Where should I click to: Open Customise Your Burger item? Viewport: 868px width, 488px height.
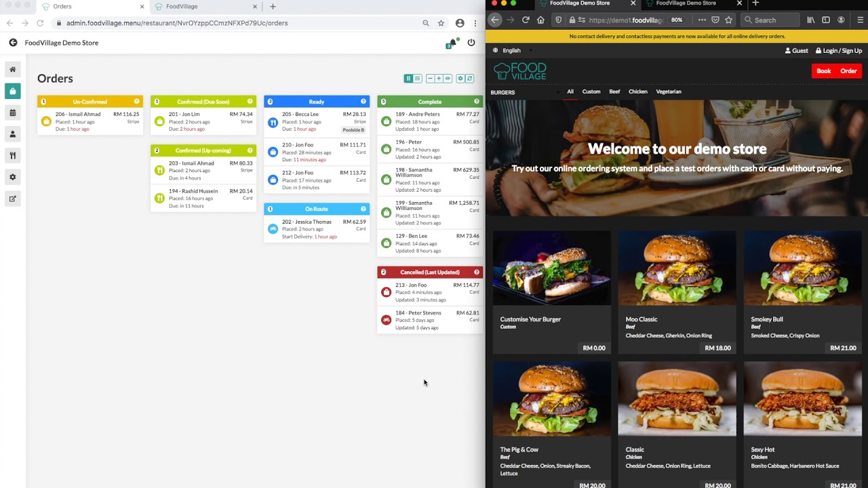[551, 292]
